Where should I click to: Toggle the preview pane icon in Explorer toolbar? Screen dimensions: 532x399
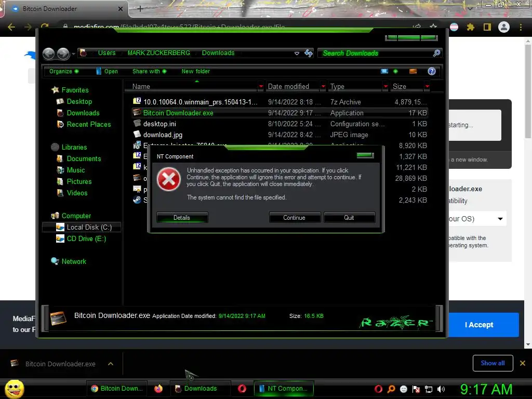(413, 71)
